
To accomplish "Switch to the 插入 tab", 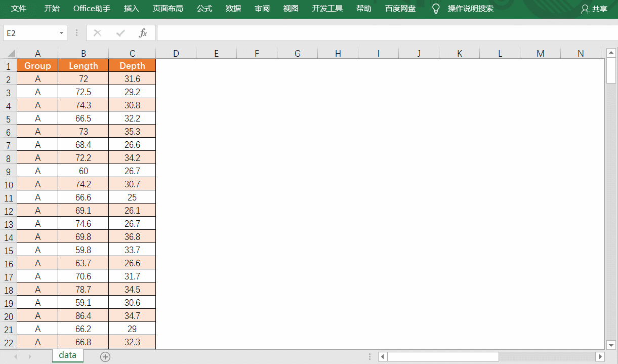I will (x=132, y=9).
